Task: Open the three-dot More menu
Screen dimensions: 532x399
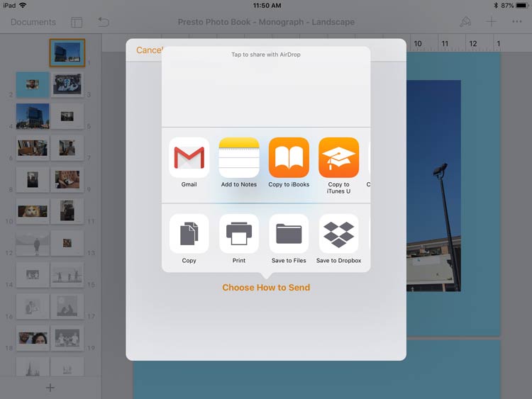Action: point(516,22)
